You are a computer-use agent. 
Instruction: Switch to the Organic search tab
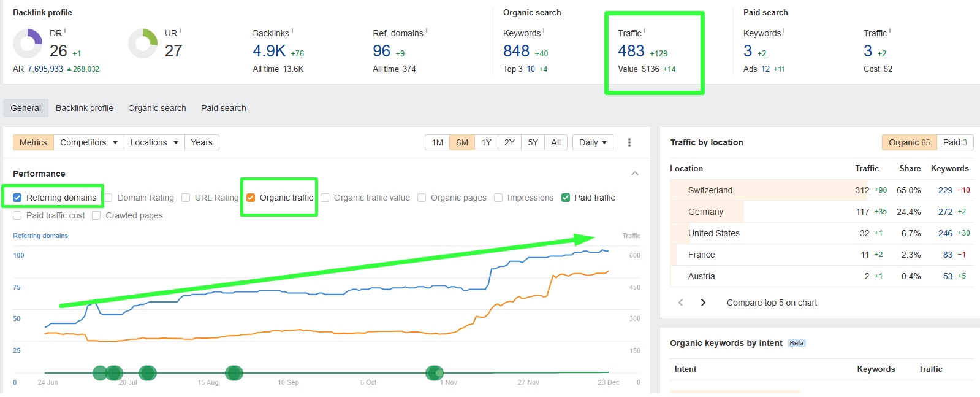[x=157, y=108]
